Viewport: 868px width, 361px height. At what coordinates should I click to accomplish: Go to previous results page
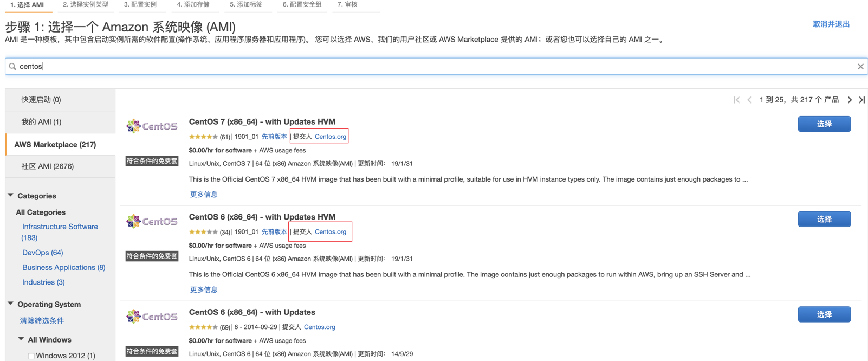point(749,100)
